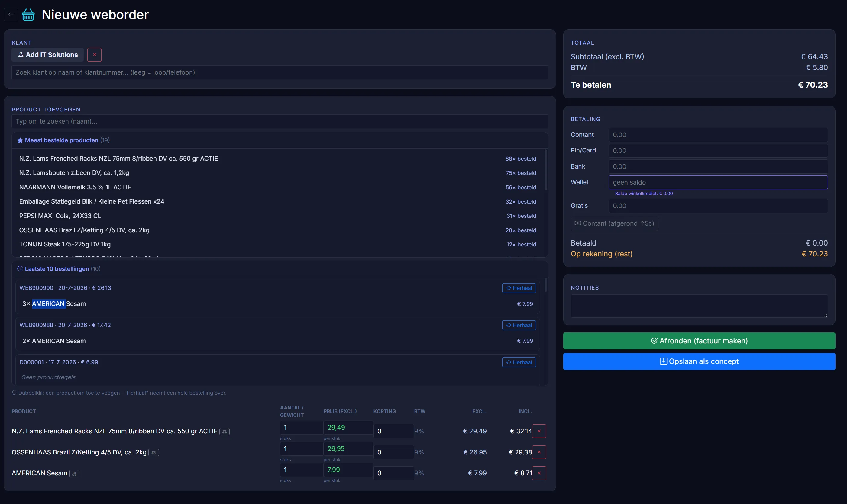Image resolution: width=847 pixels, height=504 pixels.
Task: Delete the AMERICAN Sesam order line
Action: pos(539,473)
